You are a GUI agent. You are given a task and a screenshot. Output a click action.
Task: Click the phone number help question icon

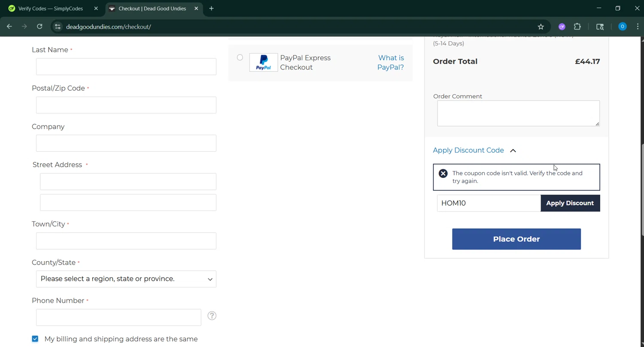pyautogui.click(x=212, y=316)
